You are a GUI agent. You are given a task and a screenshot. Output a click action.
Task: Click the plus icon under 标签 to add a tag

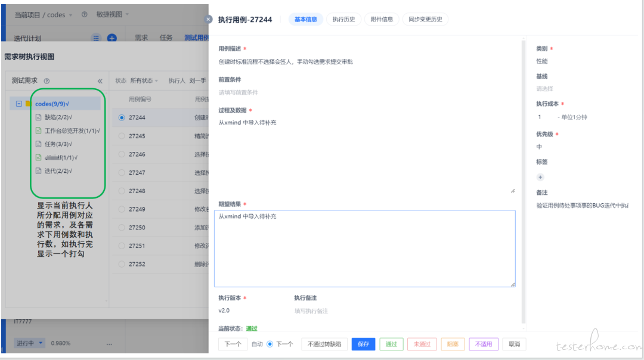tap(540, 177)
